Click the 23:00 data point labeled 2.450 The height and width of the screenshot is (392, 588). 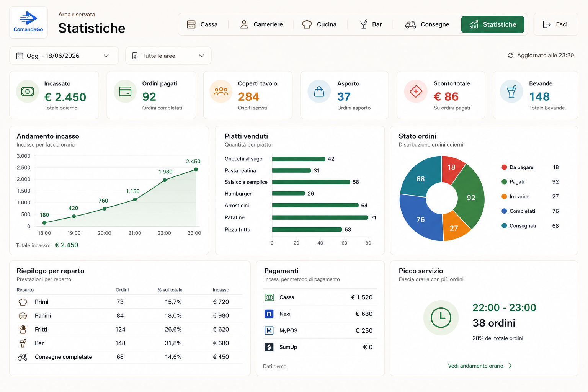tap(196, 170)
